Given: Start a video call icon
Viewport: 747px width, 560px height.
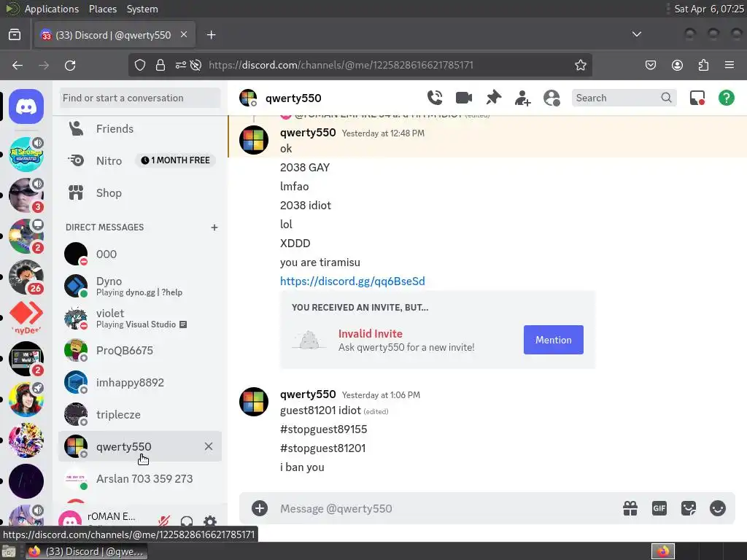Looking at the screenshot, I should [x=463, y=98].
